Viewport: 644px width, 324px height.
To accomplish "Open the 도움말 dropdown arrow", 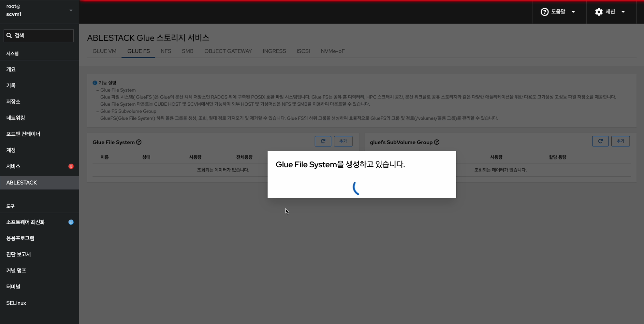I will click(573, 12).
